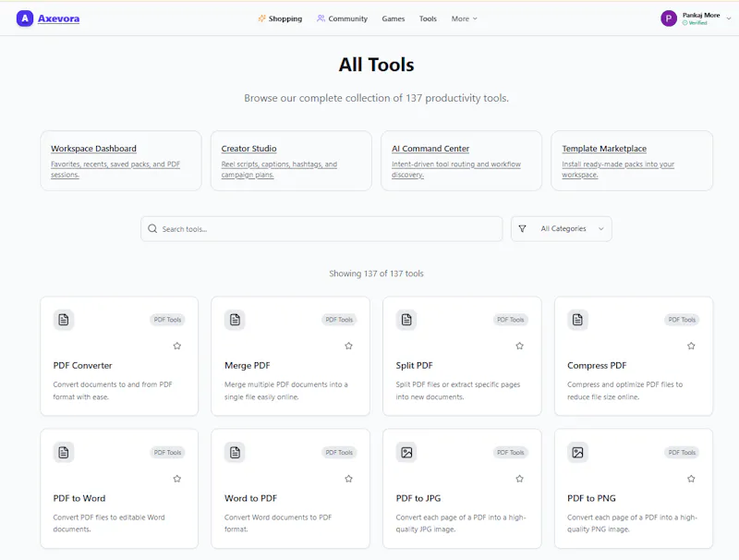This screenshot has height=560, width=739.
Task: Click the PDF Tools tag on Word to PDF
Action: tap(339, 453)
